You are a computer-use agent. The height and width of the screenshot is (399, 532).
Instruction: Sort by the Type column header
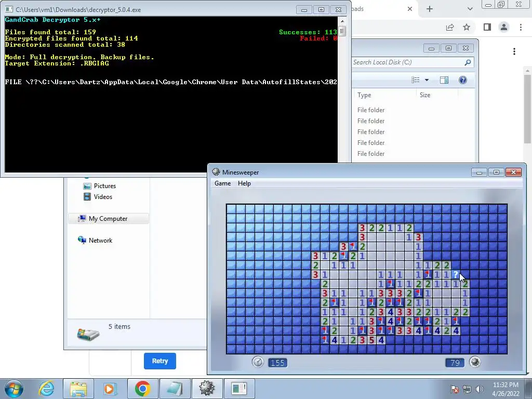pos(364,95)
